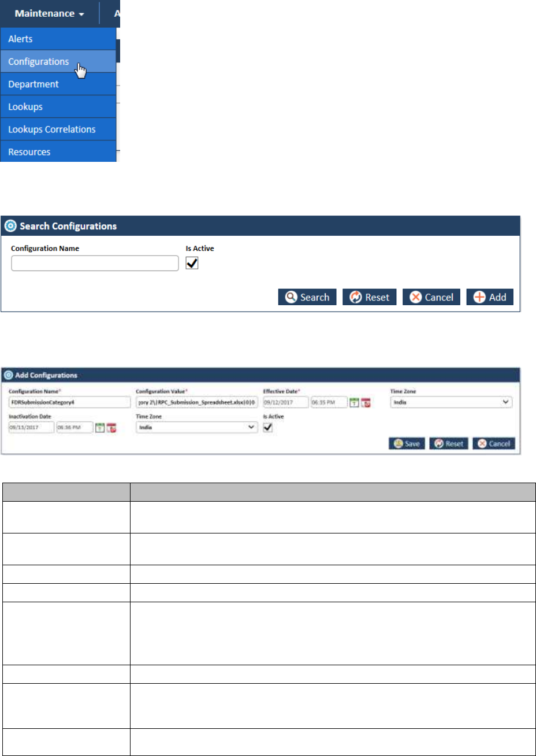536x756 pixels.
Task: Open Time Zone dropdown beside Effective Date
Action: click(x=451, y=402)
